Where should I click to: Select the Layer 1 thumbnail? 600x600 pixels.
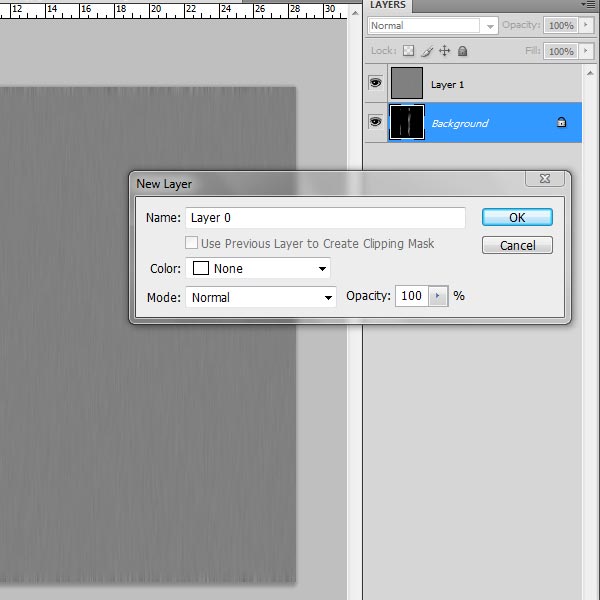tap(407, 83)
